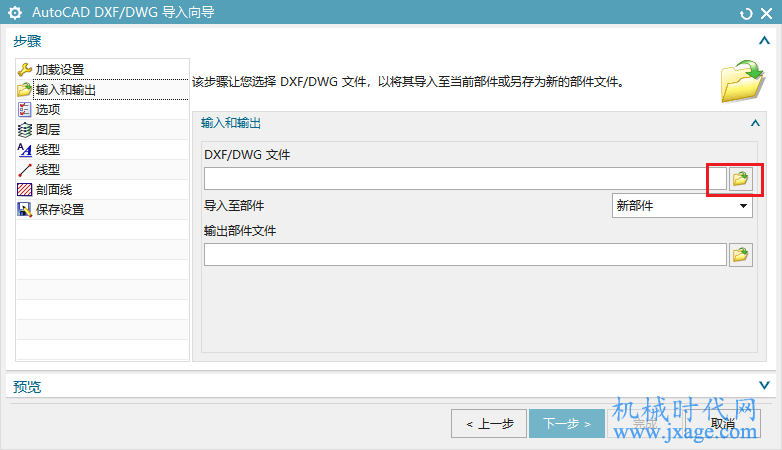Viewport: 782px width, 450px height.
Task: Click the wrench icon beside 加载设置
Action: (x=24, y=69)
